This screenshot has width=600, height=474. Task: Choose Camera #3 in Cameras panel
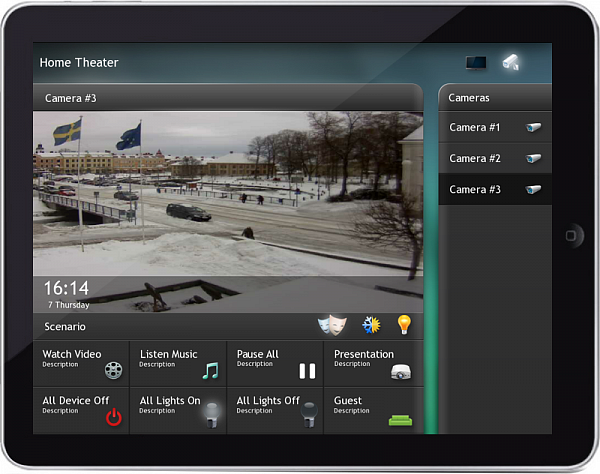click(494, 189)
